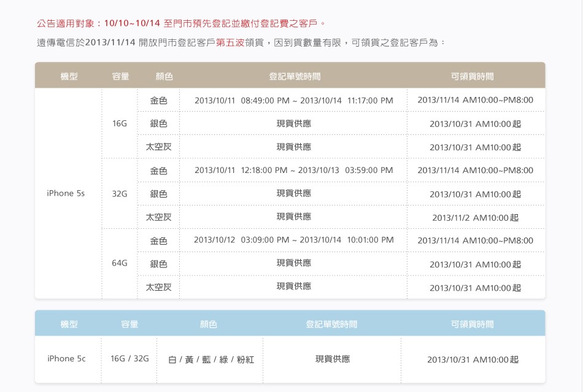Click 銀色 in the 64G group

point(159,264)
